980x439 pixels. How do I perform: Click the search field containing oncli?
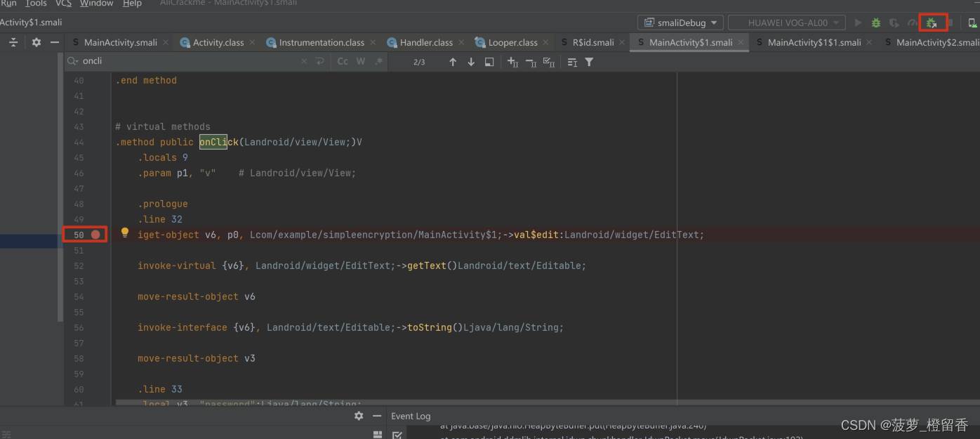190,62
